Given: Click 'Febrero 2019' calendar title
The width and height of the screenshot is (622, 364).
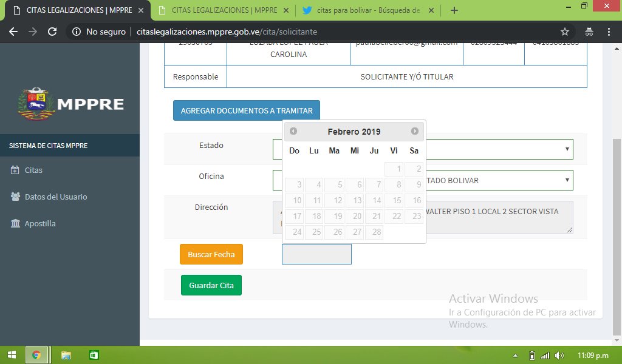Looking at the screenshot, I should click(x=354, y=132).
